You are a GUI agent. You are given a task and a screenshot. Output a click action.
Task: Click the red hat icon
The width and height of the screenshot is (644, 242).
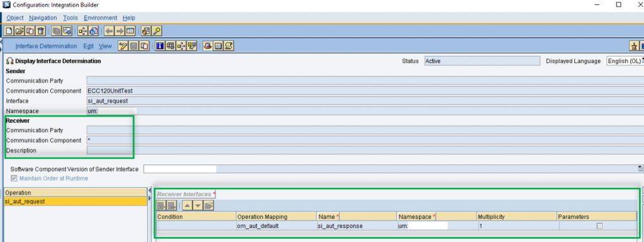[x=208, y=46]
